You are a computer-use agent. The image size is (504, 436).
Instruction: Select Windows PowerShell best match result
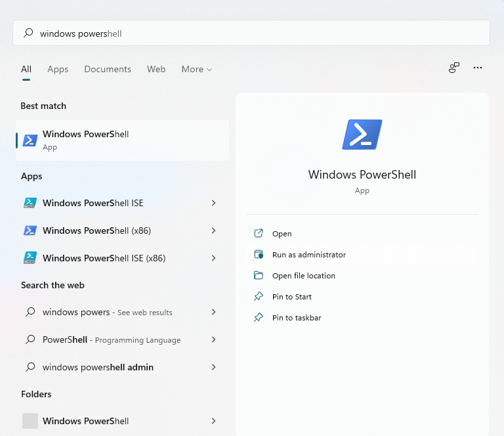point(123,141)
